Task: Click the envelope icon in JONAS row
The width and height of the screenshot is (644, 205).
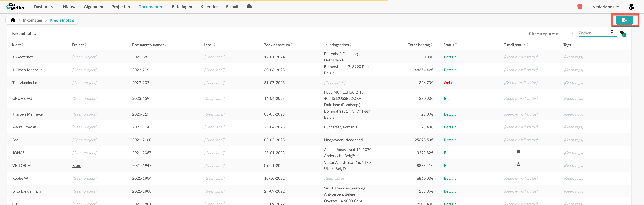Action: [x=518, y=151]
